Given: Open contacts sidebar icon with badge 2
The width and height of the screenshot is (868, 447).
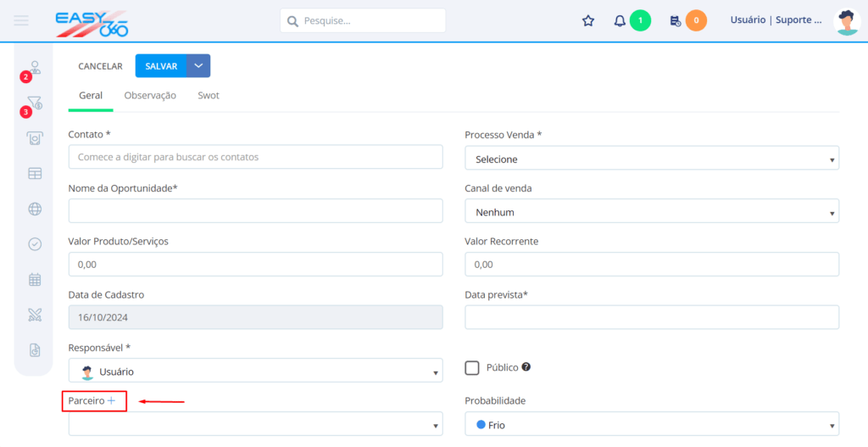Looking at the screenshot, I should click(36, 68).
